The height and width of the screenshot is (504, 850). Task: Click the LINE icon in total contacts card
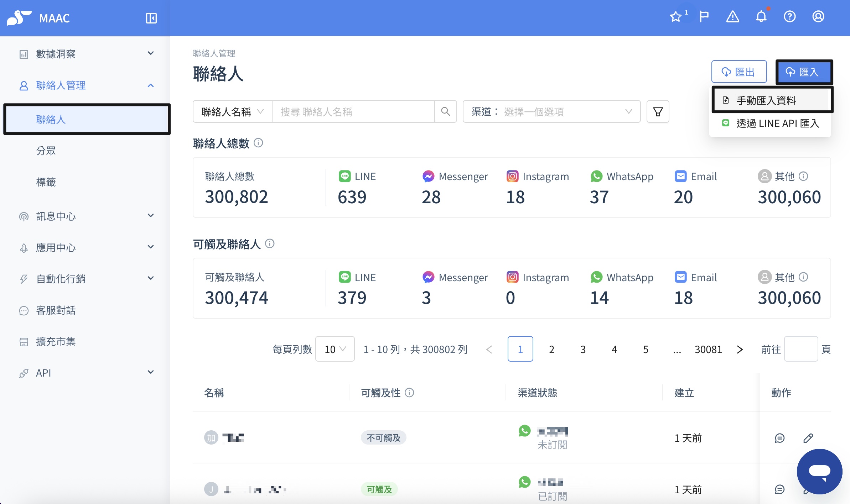click(x=344, y=176)
